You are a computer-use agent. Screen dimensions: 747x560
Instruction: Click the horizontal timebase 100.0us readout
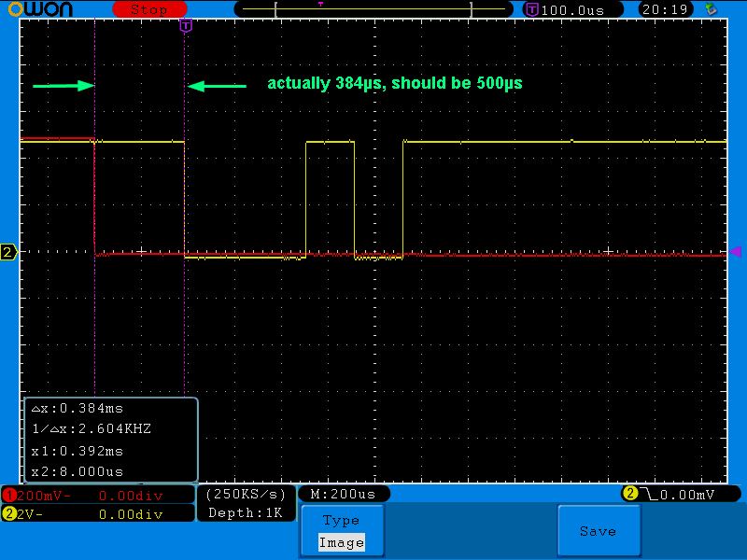[x=572, y=10]
